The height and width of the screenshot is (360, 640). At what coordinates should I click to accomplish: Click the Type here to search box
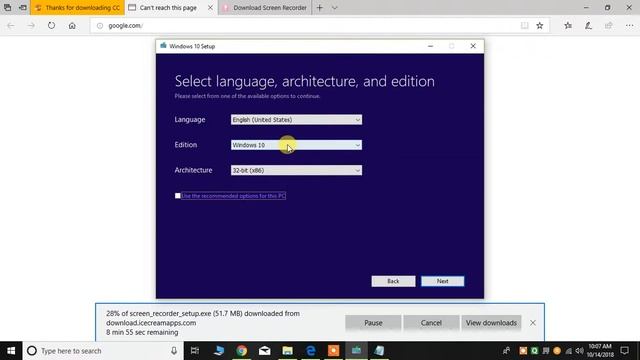point(102,351)
